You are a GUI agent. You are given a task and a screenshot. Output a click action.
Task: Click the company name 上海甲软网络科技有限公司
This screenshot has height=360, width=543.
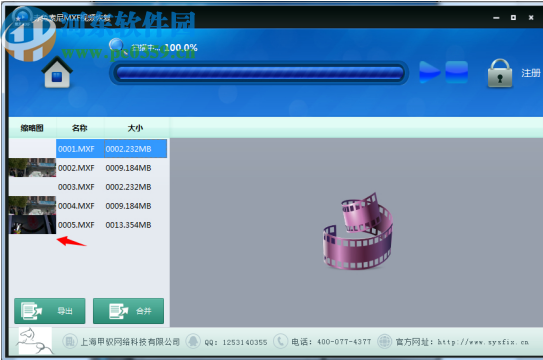pyautogui.click(x=130, y=342)
